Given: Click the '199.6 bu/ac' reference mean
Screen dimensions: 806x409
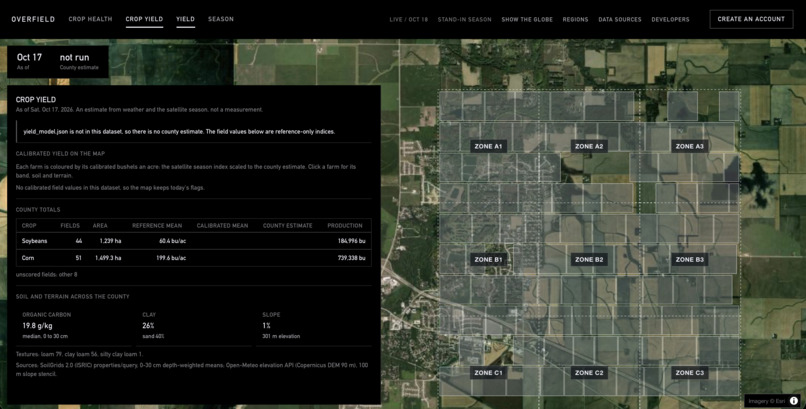Looking at the screenshot, I should [171, 258].
